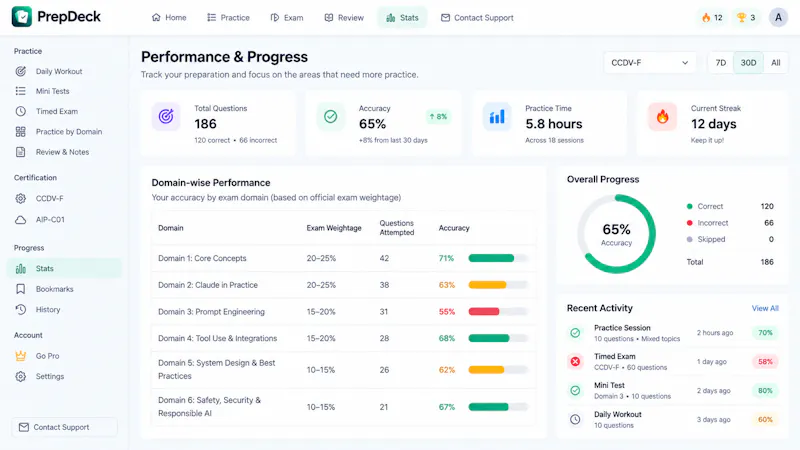Click the 58% Timed Exam score badge
Screen dimensions: 800x450
765,361
